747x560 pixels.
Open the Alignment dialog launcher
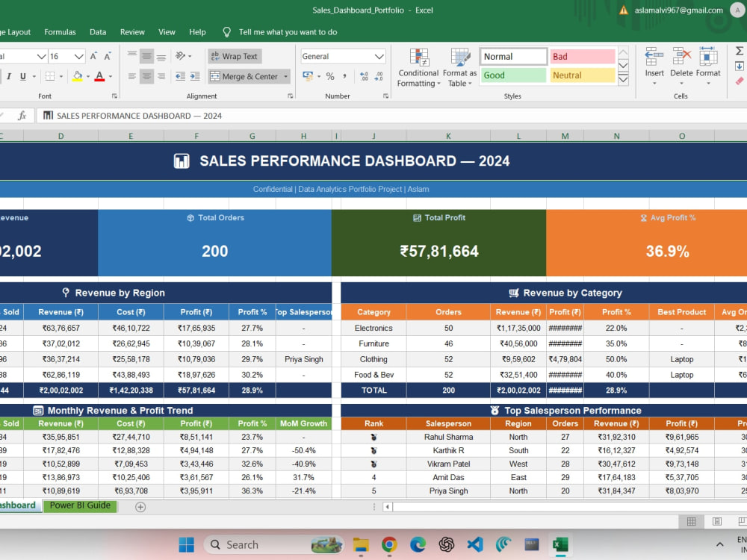pyautogui.click(x=290, y=96)
